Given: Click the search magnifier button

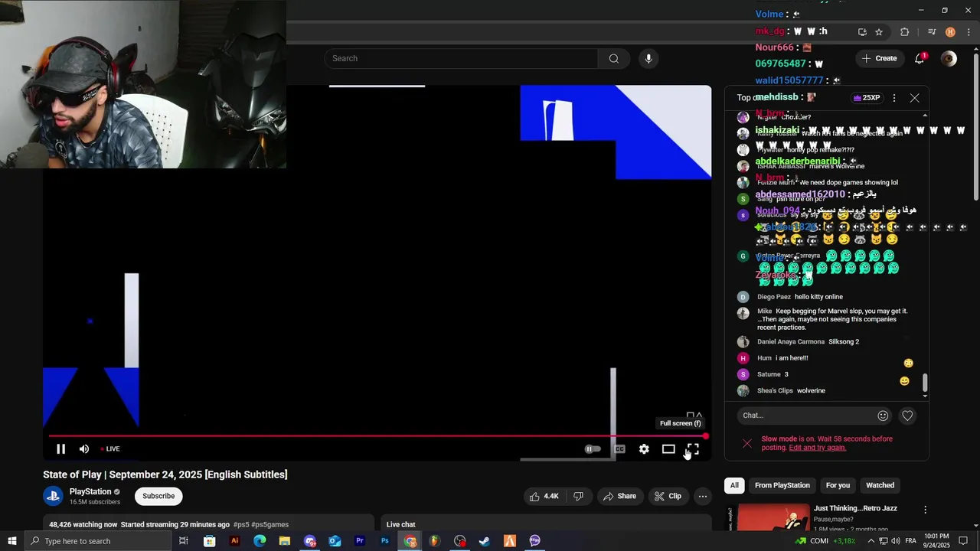Looking at the screenshot, I should point(614,58).
